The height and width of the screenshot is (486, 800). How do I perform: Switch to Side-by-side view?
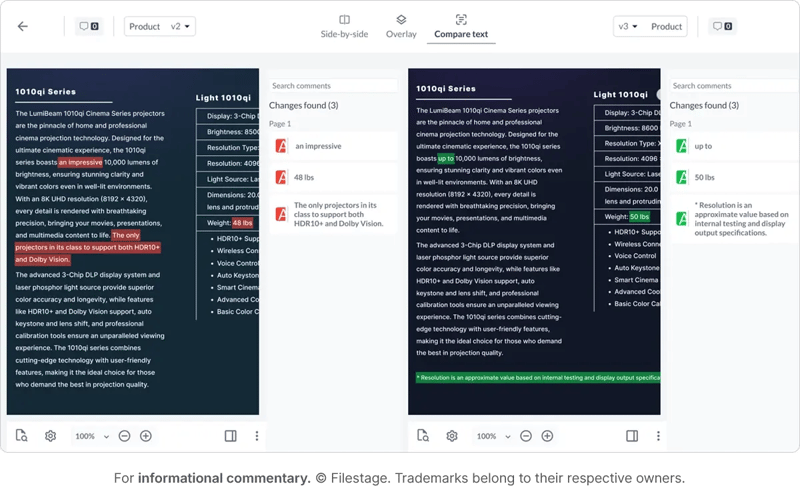click(x=344, y=27)
